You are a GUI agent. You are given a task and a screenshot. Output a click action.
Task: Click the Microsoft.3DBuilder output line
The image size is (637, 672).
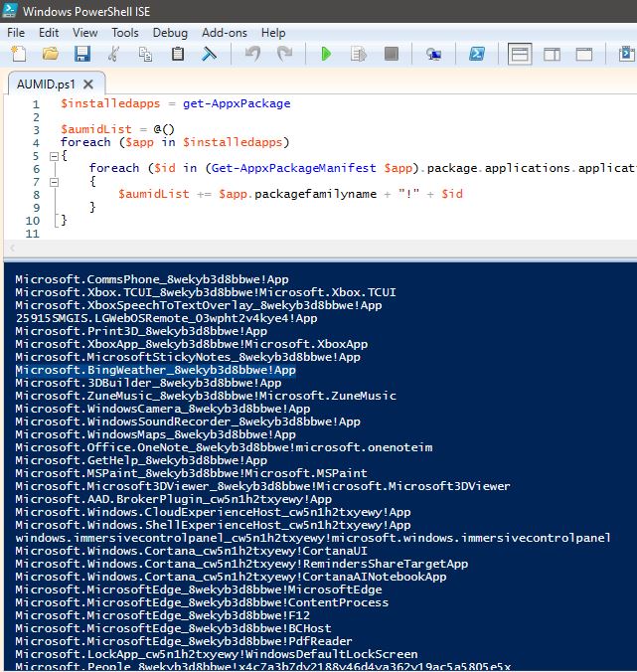click(x=149, y=383)
